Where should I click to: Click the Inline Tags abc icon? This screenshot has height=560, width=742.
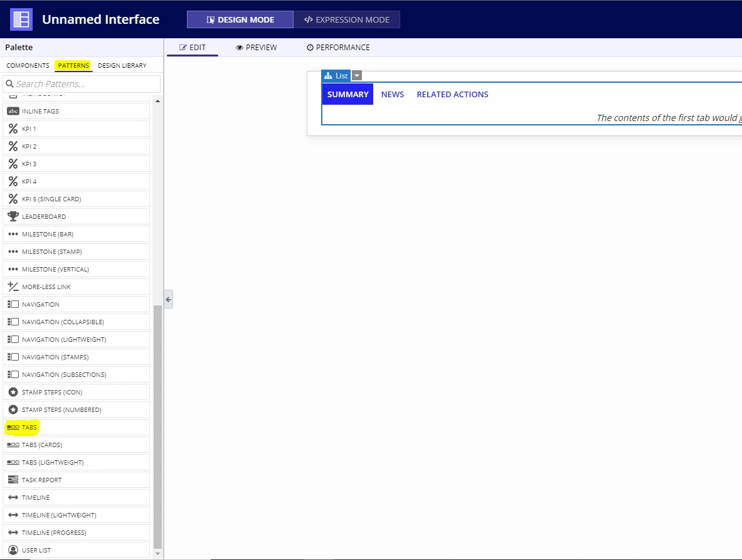click(13, 111)
